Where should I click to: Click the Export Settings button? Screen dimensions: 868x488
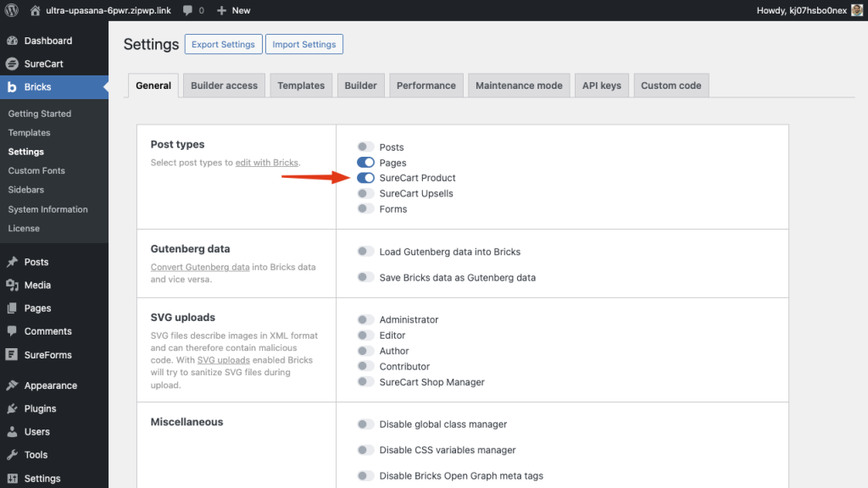click(x=223, y=45)
